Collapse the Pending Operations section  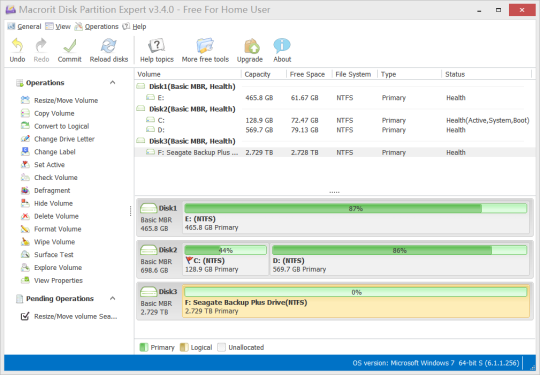[x=112, y=299]
